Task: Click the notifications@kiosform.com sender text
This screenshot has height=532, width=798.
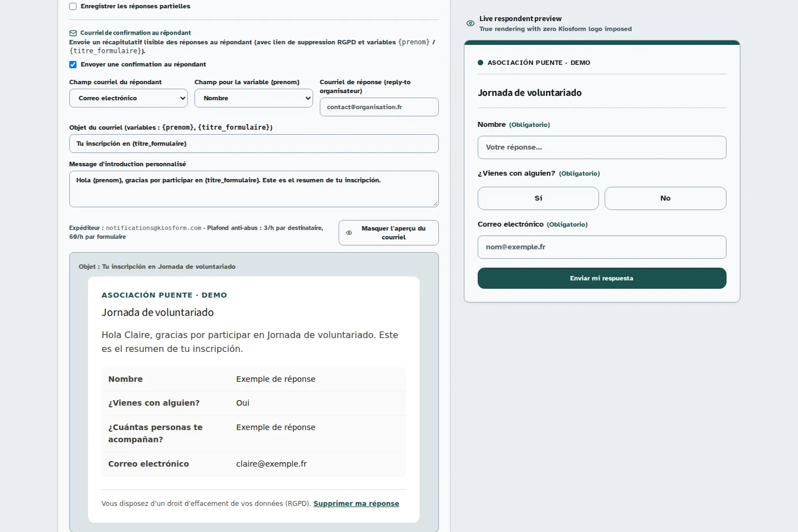Action: [154, 228]
